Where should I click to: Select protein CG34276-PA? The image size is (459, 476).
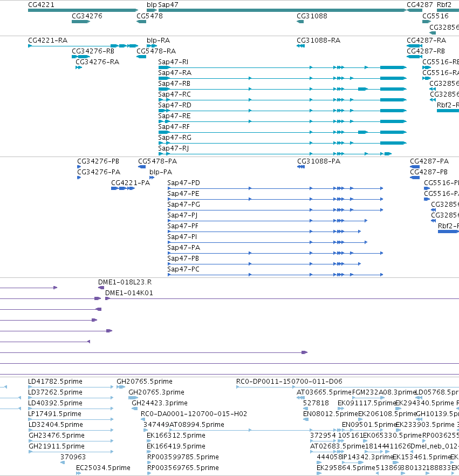click(x=99, y=172)
